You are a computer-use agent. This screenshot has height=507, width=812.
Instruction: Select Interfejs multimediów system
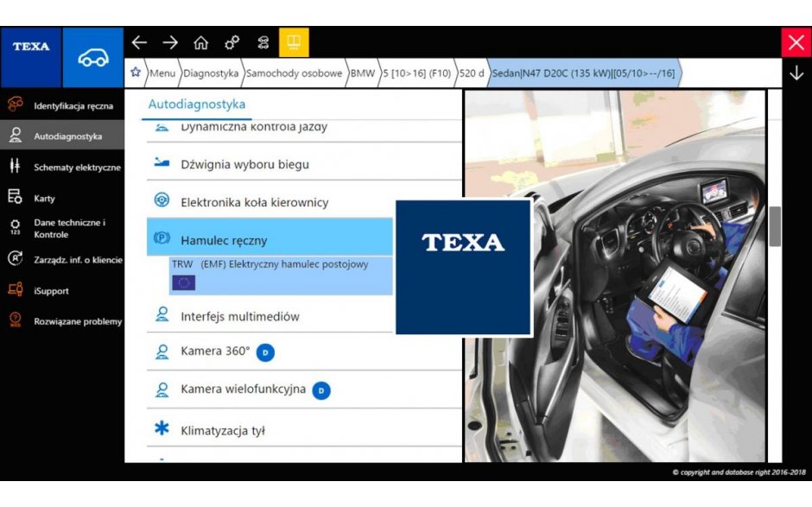coord(270,315)
